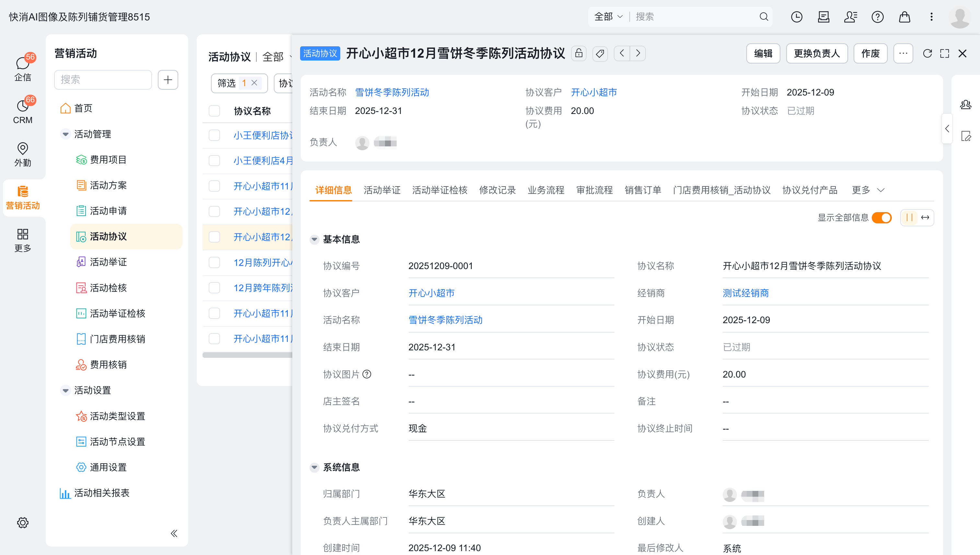Open the shopping bag icon in header
This screenshot has width=980, height=555.
click(x=904, y=17)
